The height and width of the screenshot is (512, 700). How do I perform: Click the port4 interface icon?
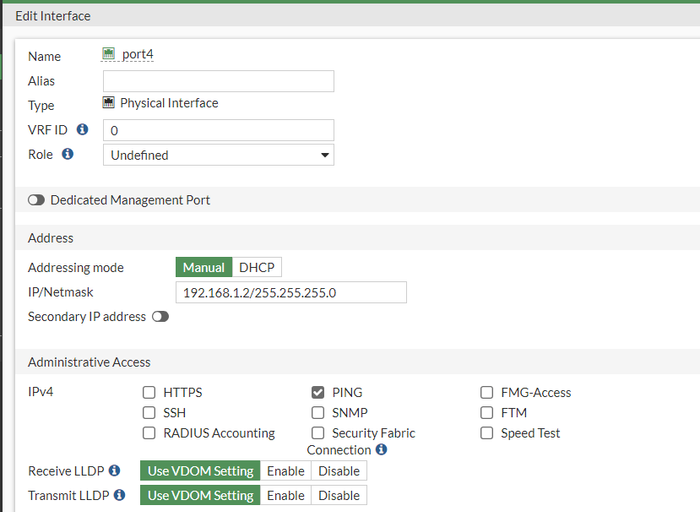click(109, 55)
